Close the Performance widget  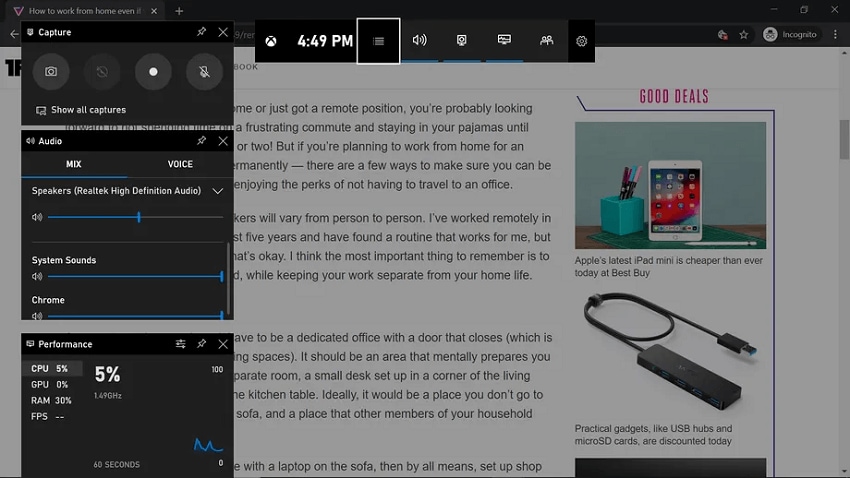[223, 344]
